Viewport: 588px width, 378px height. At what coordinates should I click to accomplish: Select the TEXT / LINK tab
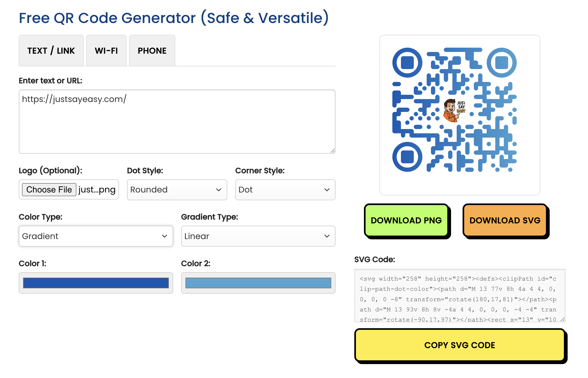51,51
